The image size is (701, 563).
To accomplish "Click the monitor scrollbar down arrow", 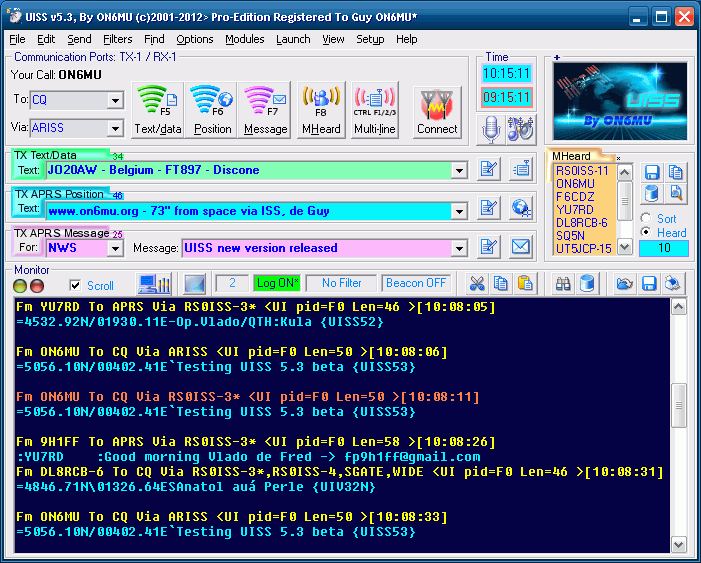I will point(679,544).
